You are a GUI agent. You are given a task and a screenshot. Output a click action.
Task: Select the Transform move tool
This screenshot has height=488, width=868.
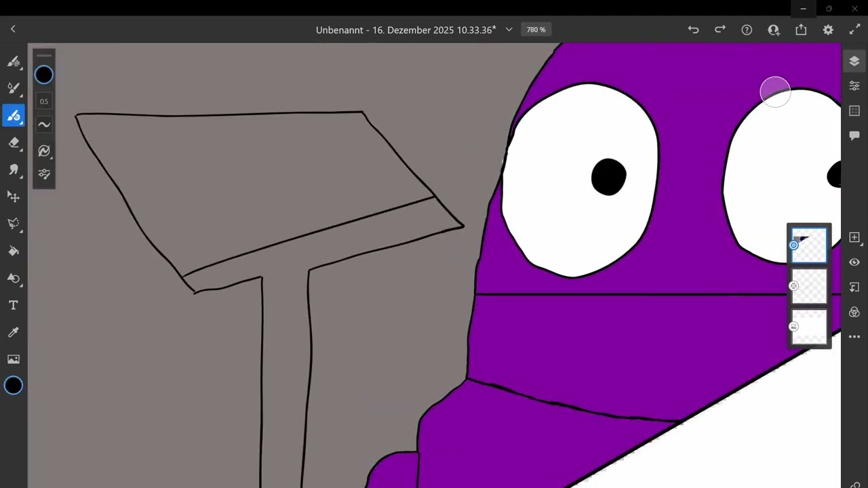coord(14,197)
